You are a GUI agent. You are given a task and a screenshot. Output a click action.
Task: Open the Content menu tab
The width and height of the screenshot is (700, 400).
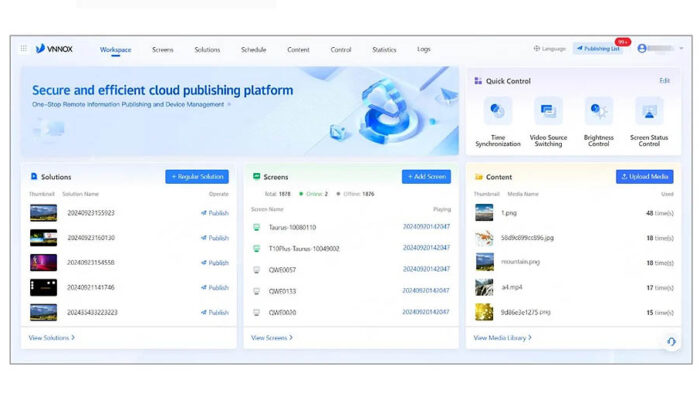point(298,50)
